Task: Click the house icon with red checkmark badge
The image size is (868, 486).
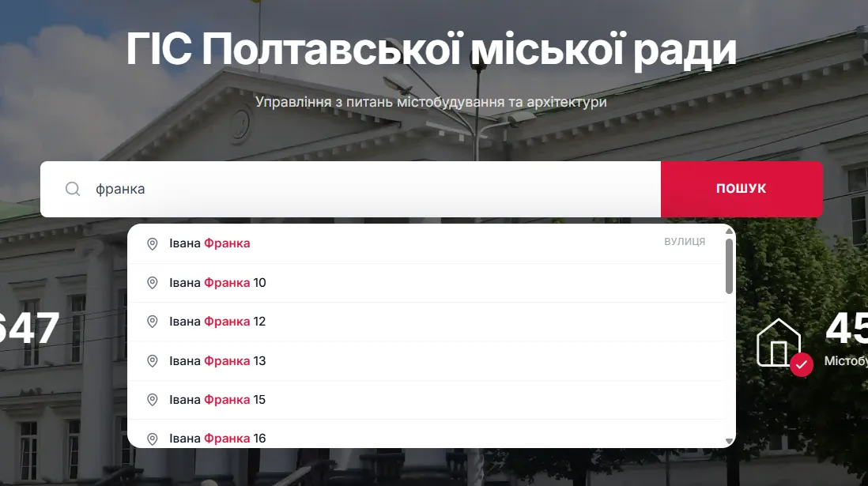Action: click(x=780, y=341)
